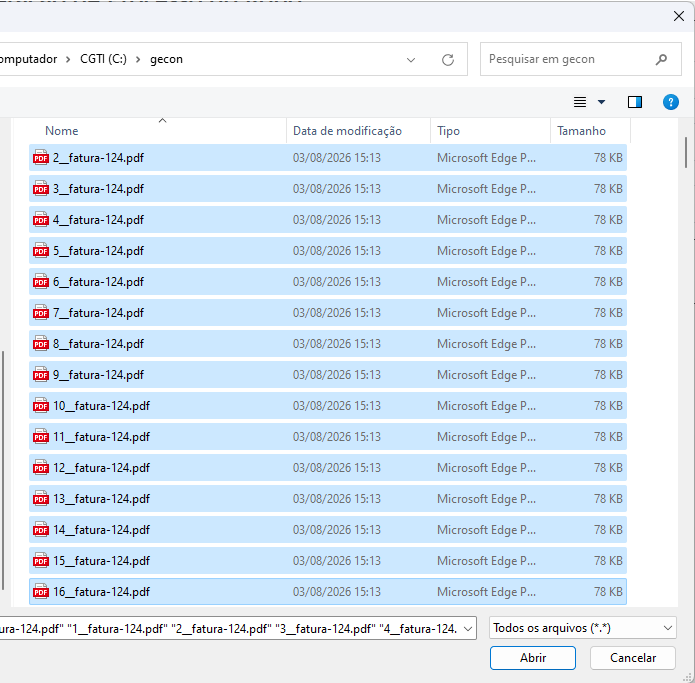Viewport: 695px width, 683px height.
Task: Select file name 12__fatura-124.pdf
Action: (x=102, y=468)
